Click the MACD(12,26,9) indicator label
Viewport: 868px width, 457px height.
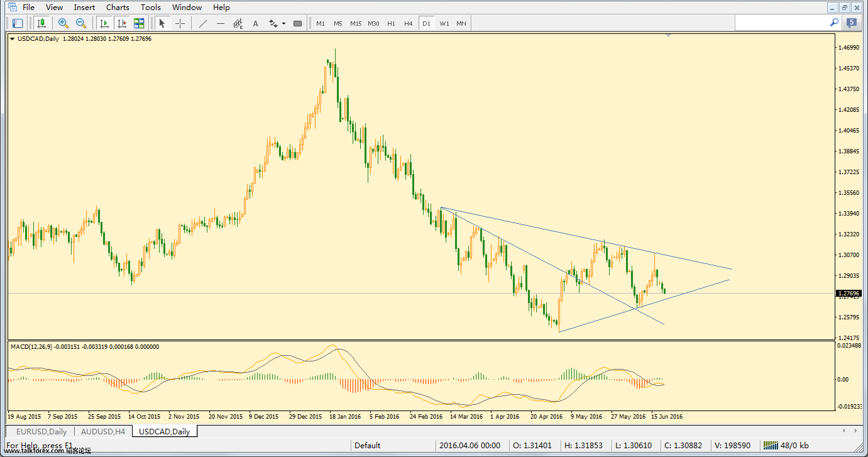pos(32,346)
